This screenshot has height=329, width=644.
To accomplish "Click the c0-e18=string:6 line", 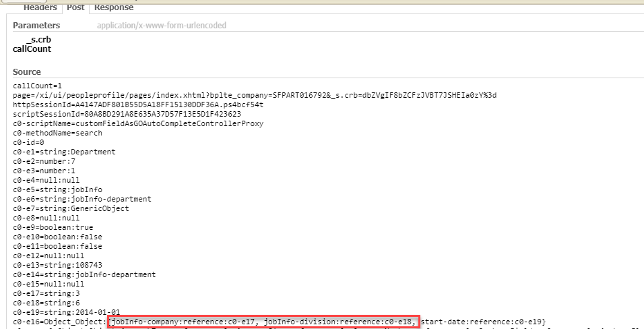I will pos(46,303).
